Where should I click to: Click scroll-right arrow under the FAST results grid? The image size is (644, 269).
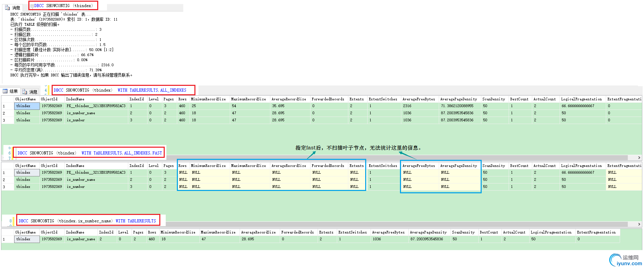tap(639, 224)
